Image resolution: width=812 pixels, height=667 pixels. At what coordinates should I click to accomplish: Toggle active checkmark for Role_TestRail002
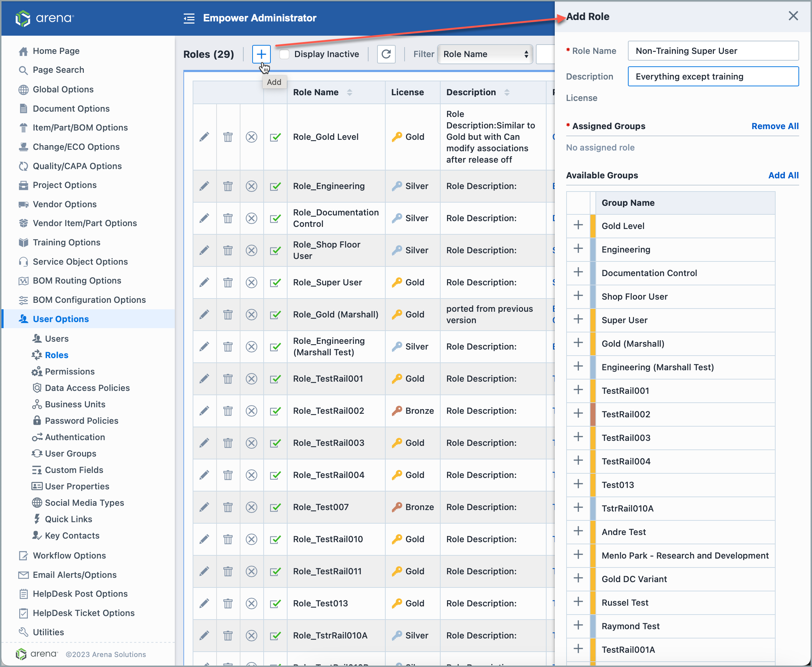275,411
